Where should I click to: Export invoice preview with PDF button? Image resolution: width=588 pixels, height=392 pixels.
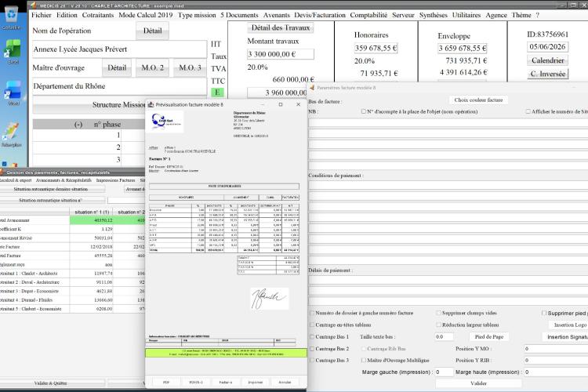pos(166,383)
